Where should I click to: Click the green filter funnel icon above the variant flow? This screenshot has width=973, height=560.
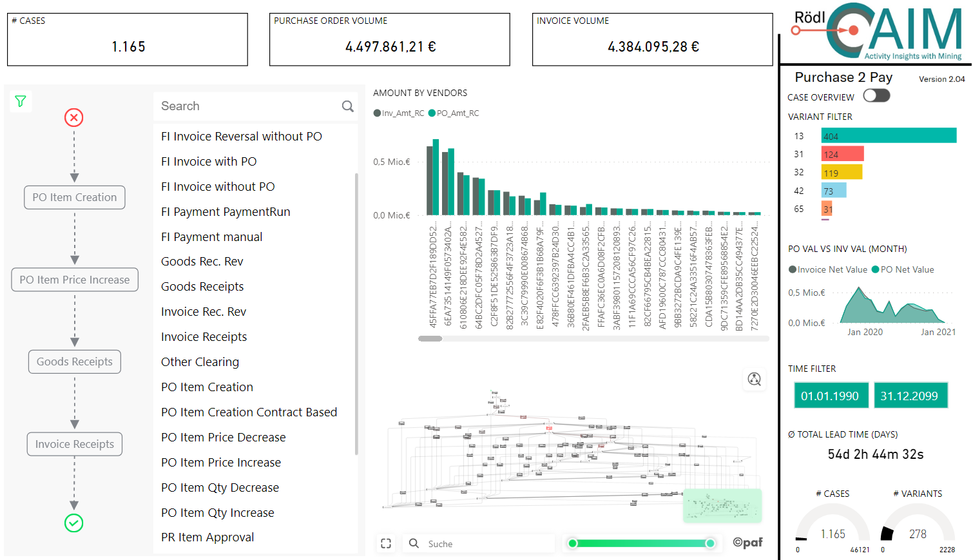tap(20, 101)
